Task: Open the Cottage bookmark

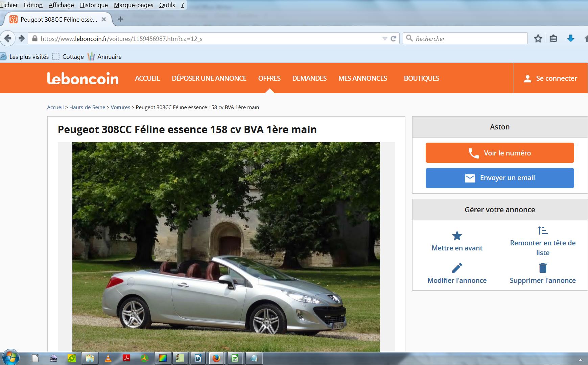Action: click(68, 56)
